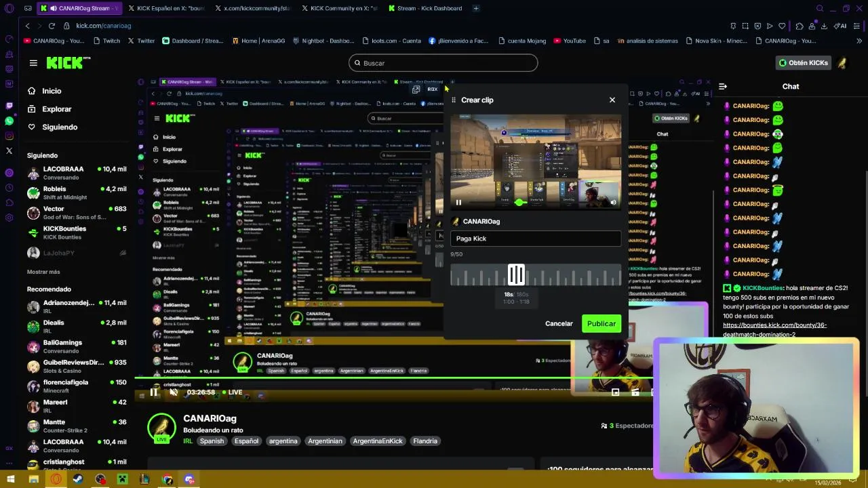This screenshot has width=868, height=488.
Task: Pause the clip preview playback
Action: [458, 202]
